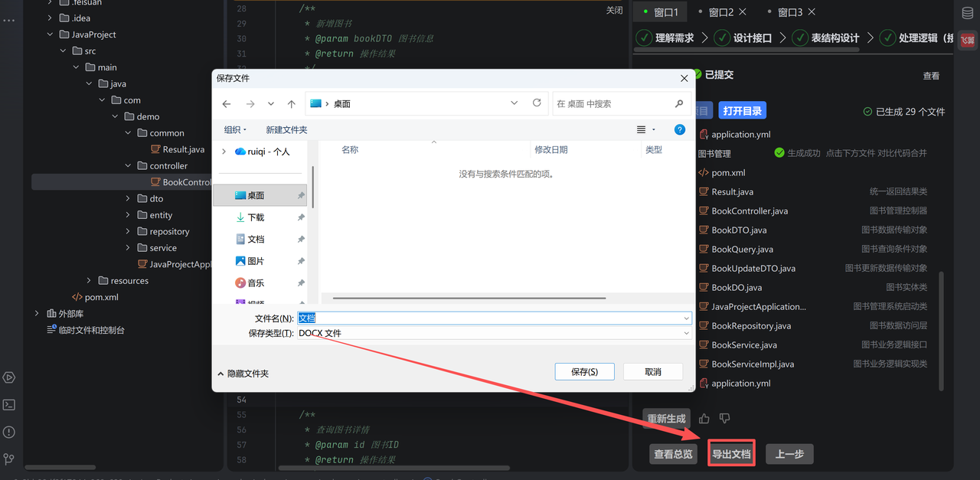
Task: Expand the 外部库 node in project tree
Action: click(x=37, y=313)
